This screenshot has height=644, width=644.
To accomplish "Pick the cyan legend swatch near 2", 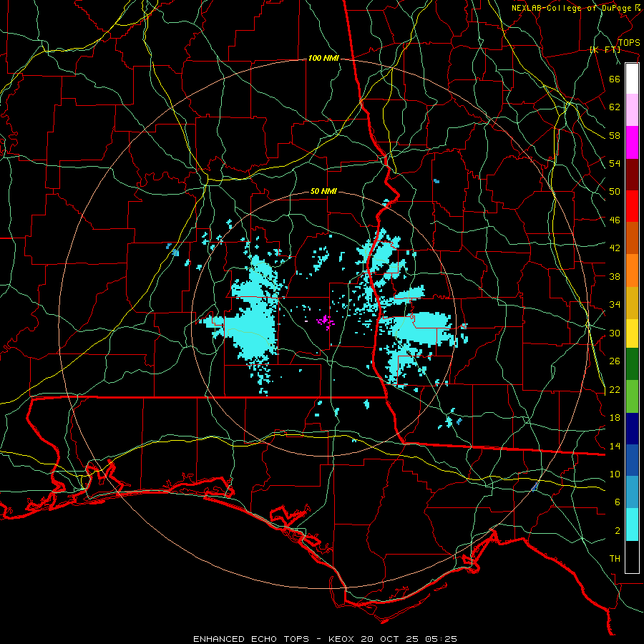I will tap(632, 525).
